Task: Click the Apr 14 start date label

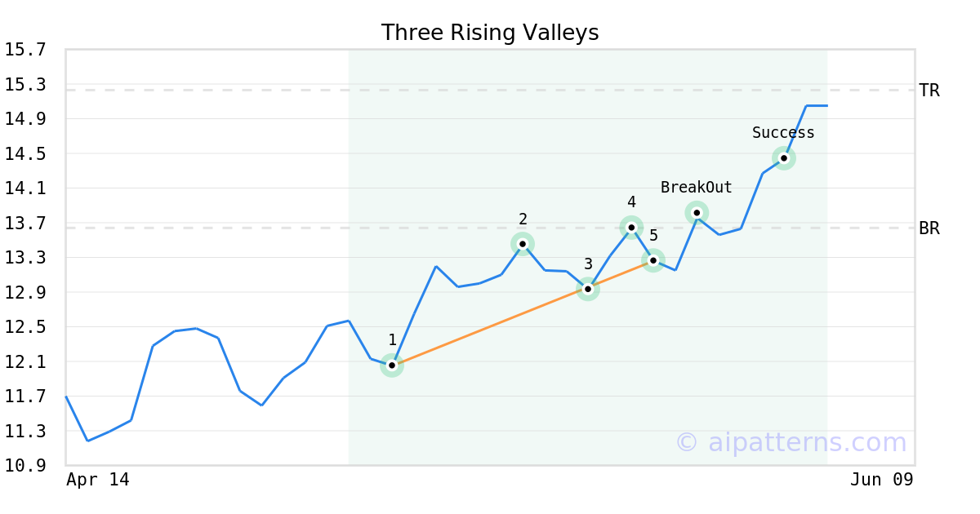Action: [98, 480]
